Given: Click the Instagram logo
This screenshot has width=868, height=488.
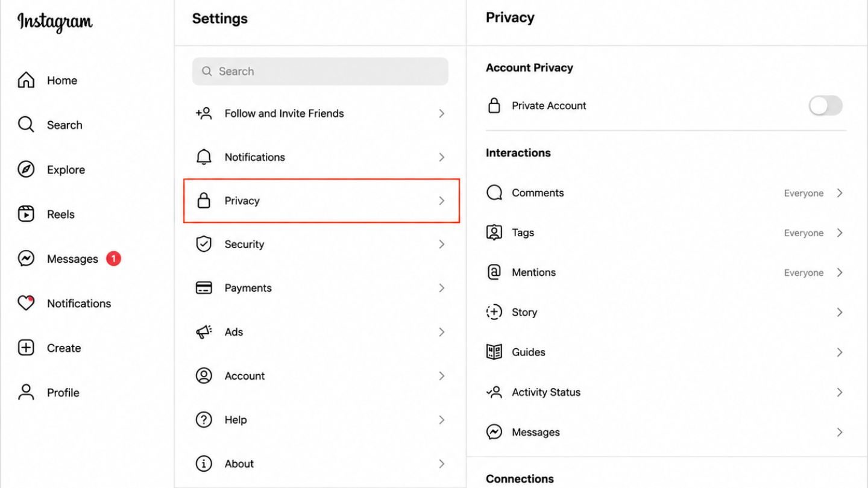Looking at the screenshot, I should (55, 22).
